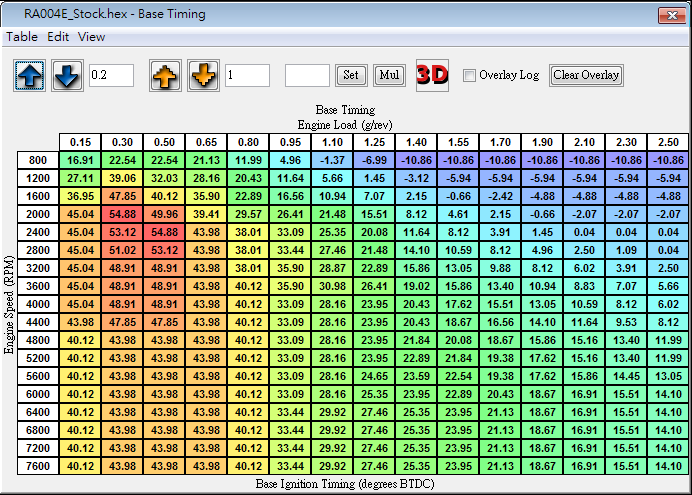Screen dimensions: 692x495
Task: Select cell 36.95 in the 1600 RPM row
Action: 80,196
